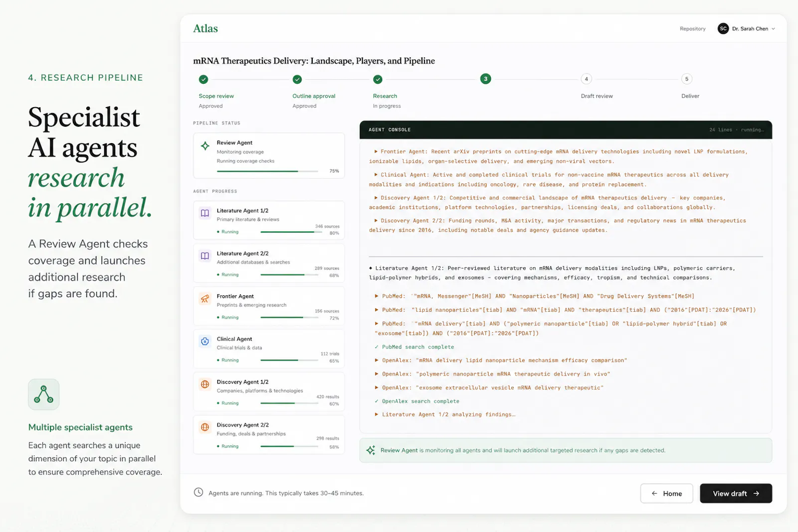Click the Literature Agent 2/2 book icon
Screen dimensions: 798x532
coord(205,256)
